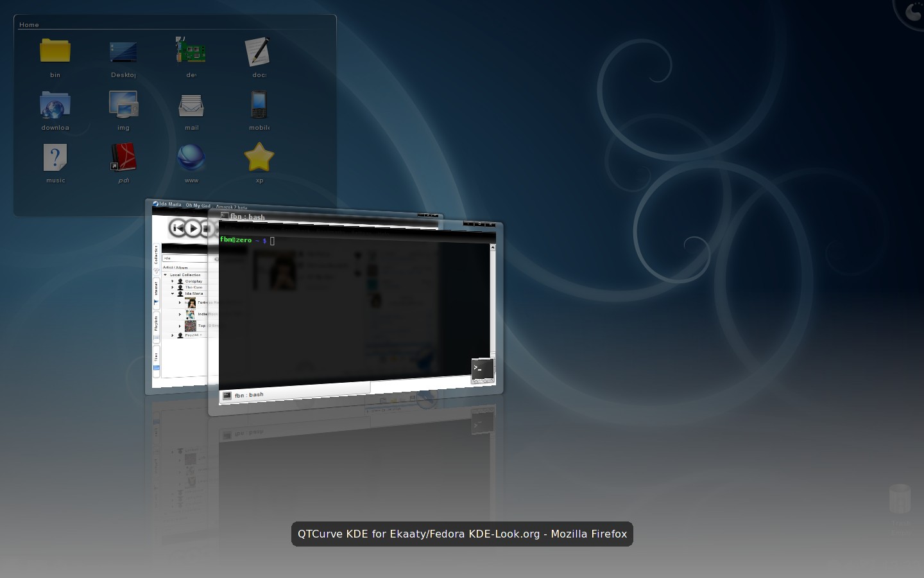
Task: Click the fbn : bash Konsole tab
Action: click(x=295, y=392)
